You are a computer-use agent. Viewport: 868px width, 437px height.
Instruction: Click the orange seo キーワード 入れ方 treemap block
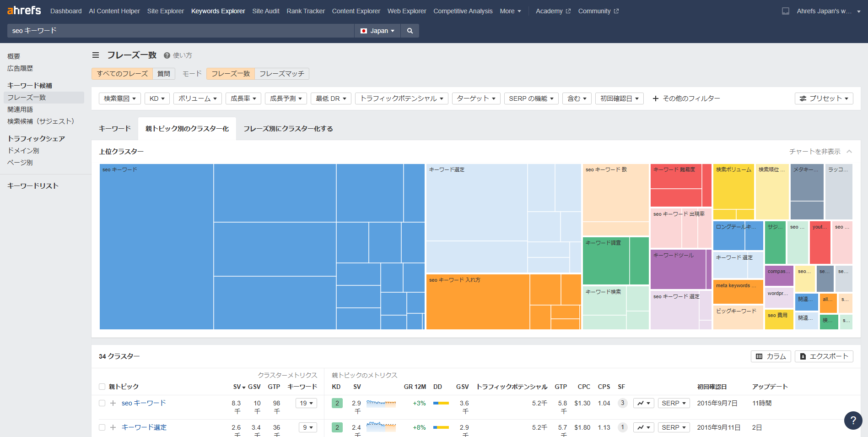tap(477, 301)
